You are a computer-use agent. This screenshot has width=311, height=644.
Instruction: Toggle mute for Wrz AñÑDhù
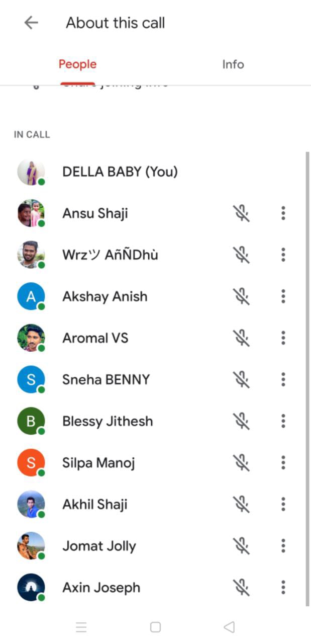pyautogui.click(x=242, y=255)
